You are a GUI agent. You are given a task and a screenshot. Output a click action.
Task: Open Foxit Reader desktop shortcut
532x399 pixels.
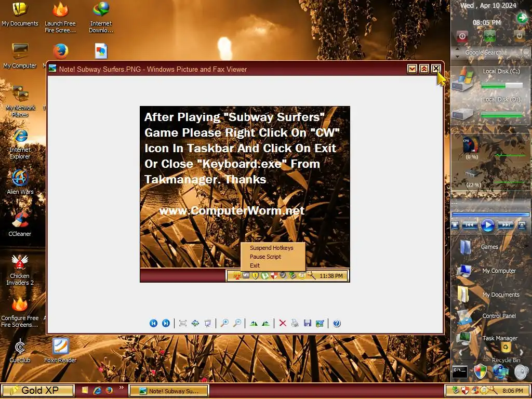coord(60,351)
